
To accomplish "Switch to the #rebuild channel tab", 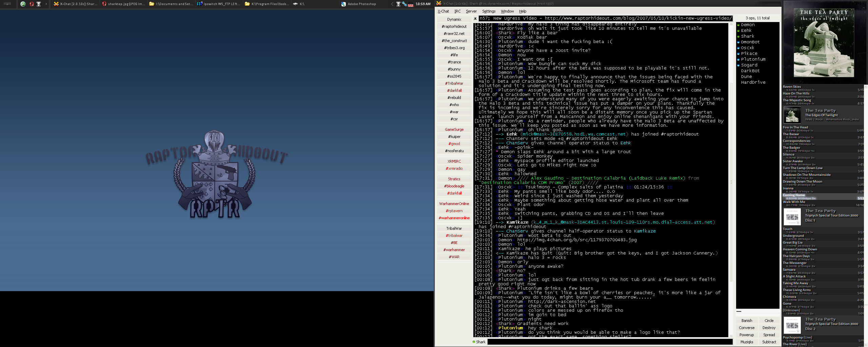I will 454,98.
